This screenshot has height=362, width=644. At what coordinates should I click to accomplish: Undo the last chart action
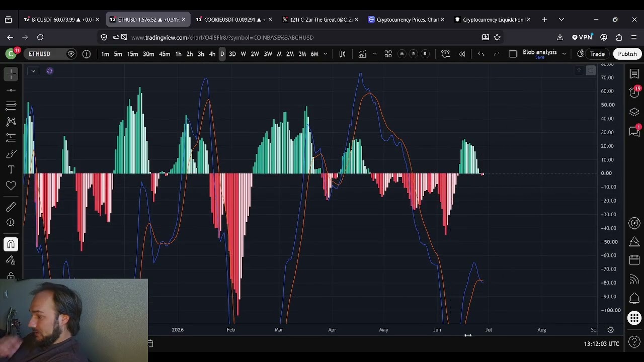[481, 54]
